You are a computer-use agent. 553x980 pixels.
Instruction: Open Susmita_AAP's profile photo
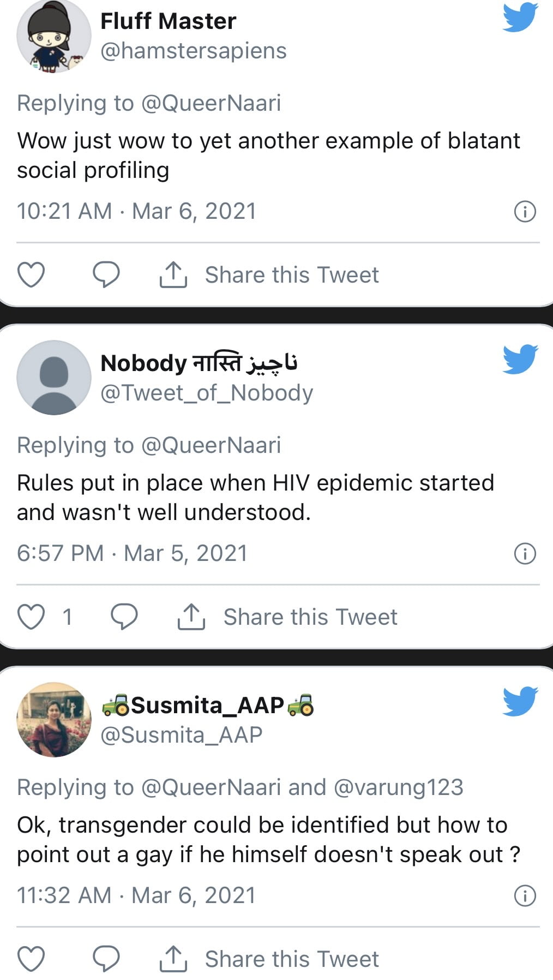(x=53, y=719)
